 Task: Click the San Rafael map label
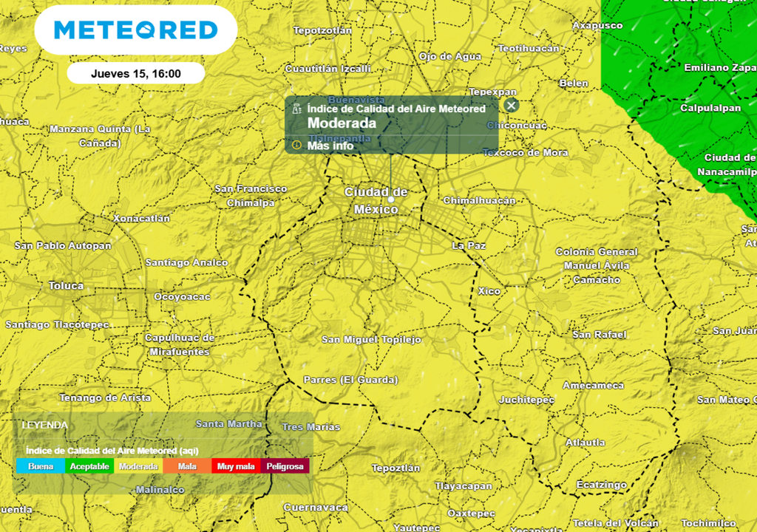[600, 335]
